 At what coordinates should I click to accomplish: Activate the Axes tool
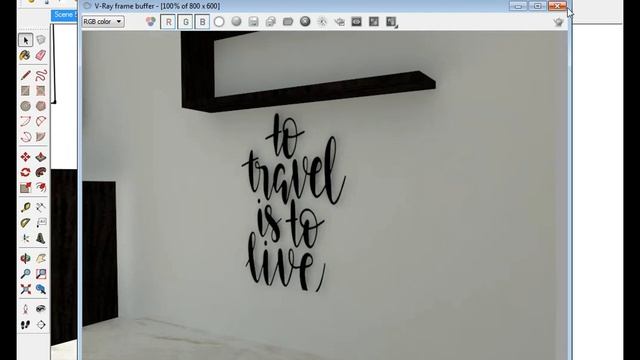click(x=25, y=238)
